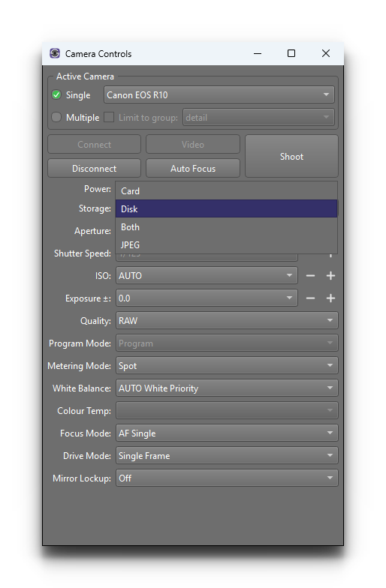The height and width of the screenshot is (588, 386).
Task: Open the Focus Mode AF Single dropdown
Action: pyautogui.click(x=227, y=433)
